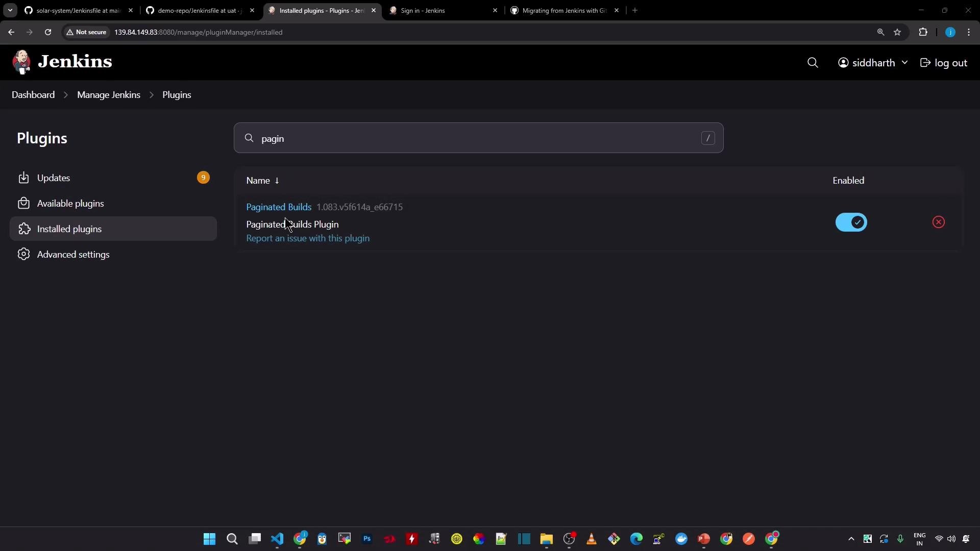Viewport: 980px width, 551px height.
Task: Select the Installed plugins - Plugins tab
Action: [x=322, y=10]
